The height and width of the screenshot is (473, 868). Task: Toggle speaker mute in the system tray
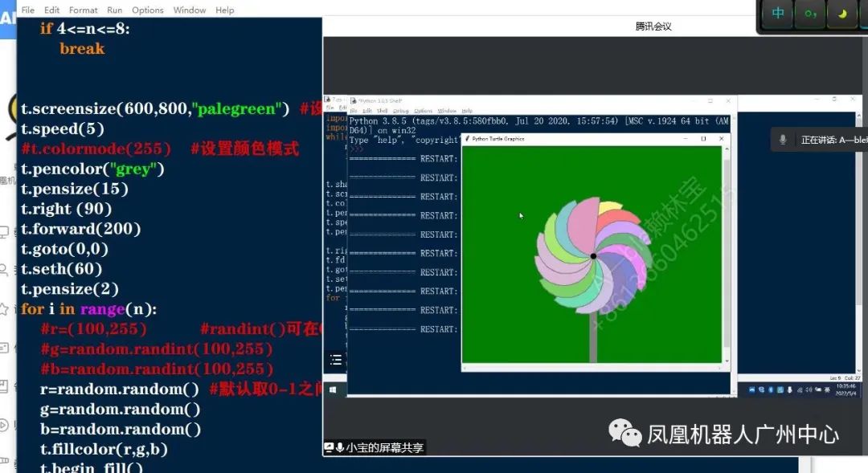coord(809,390)
